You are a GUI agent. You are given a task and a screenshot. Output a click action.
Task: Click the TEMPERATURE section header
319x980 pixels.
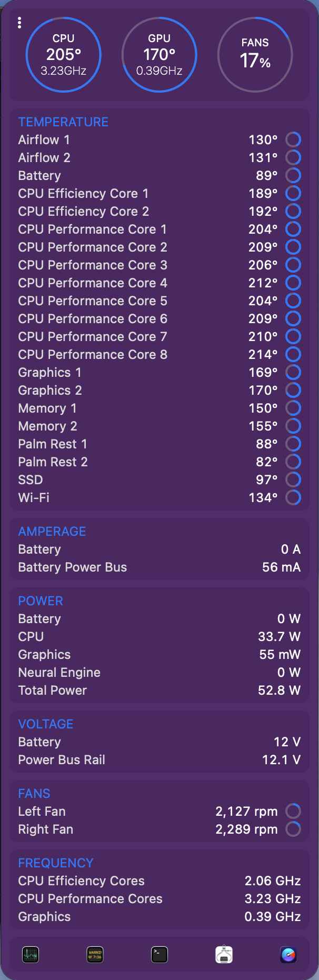pyautogui.click(x=63, y=122)
